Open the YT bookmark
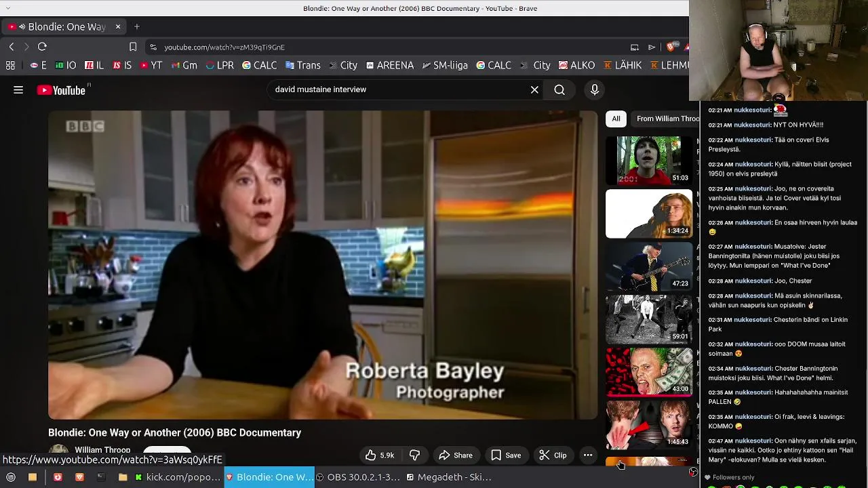This screenshot has width=868, height=488. pyautogui.click(x=151, y=66)
